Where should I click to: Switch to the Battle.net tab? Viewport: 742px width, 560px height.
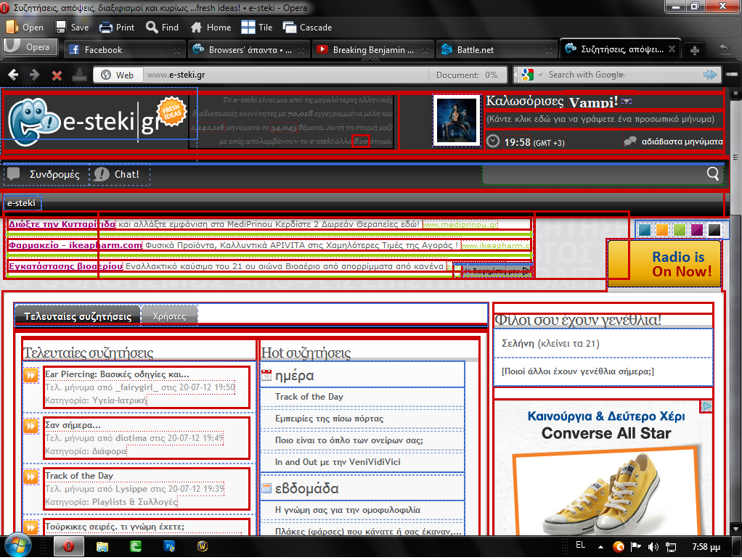click(x=497, y=49)
